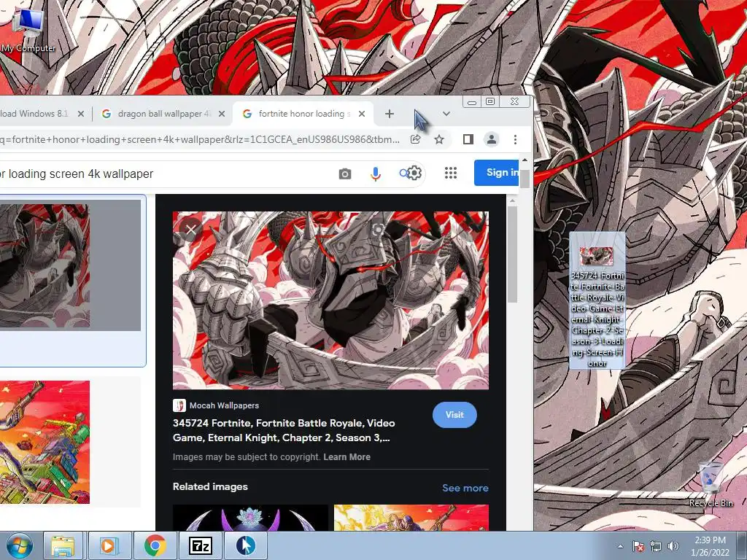The width and height of the screenshot is (747, 560).
Task: Open the yellow-red related image thumbnail
Action: (x=411, y=518)
